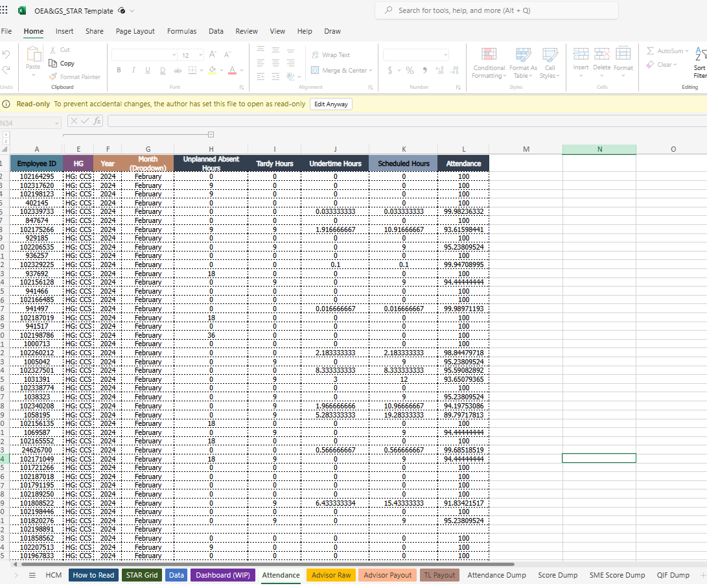Toggle bottom align for cells
The image size is (707, 588).
[x=291, y=50]
